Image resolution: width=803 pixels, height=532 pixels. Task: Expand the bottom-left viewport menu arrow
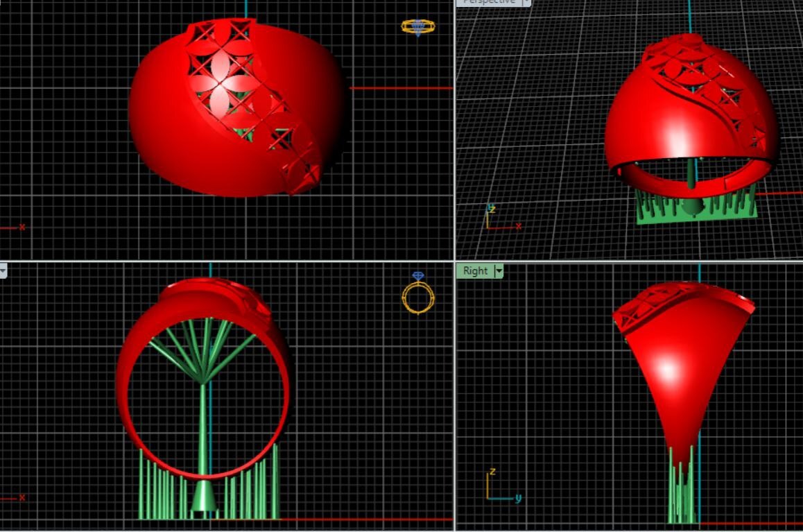(x=3, y=271)
